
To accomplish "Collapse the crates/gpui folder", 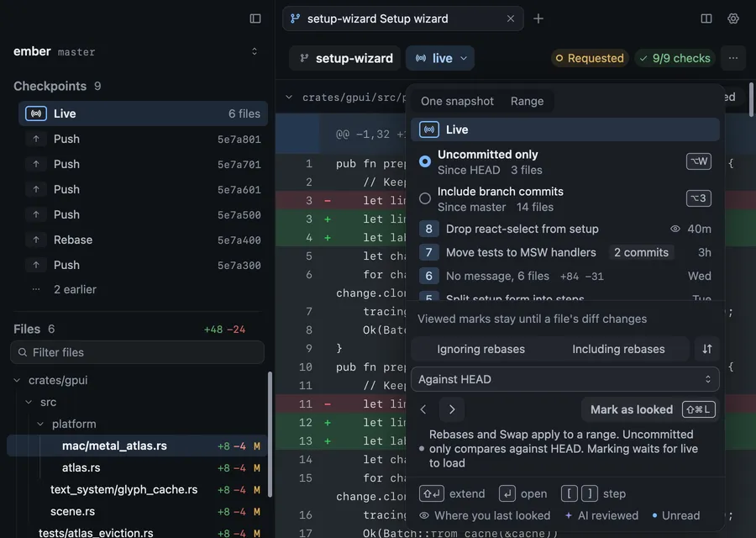I will (18, 380).
